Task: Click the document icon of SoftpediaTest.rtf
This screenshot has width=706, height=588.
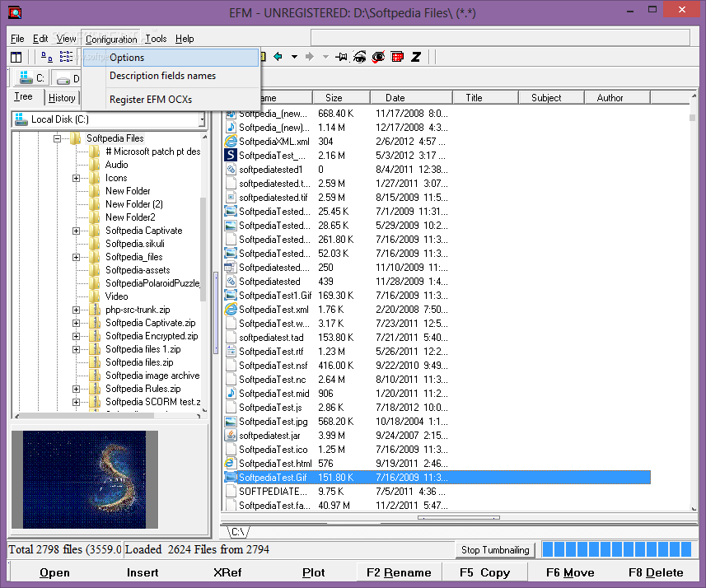Action: (x=231, y=351)
